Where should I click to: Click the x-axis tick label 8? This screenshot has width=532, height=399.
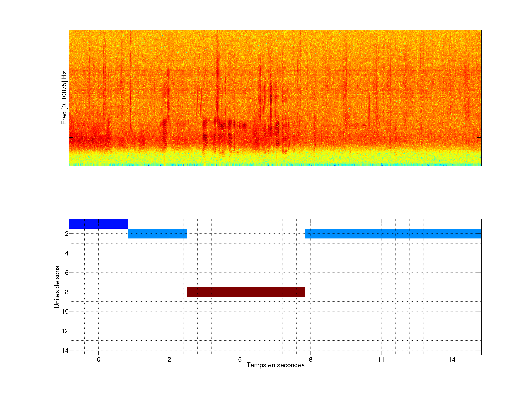coord(311,359)
